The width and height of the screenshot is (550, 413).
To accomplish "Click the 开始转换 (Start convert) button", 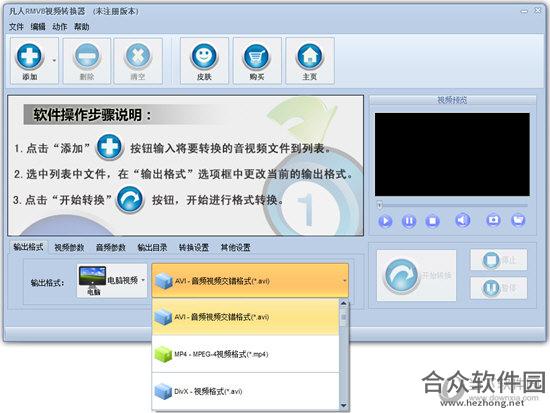I will (x=416, y=275).
